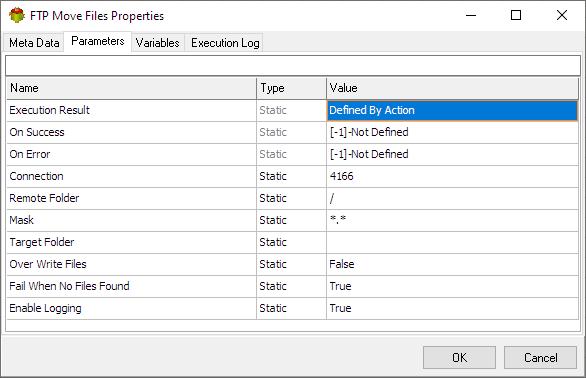Select the Enable Logging name cell
This screenshot has height=378, width=586.
click(x=131, y=309)
